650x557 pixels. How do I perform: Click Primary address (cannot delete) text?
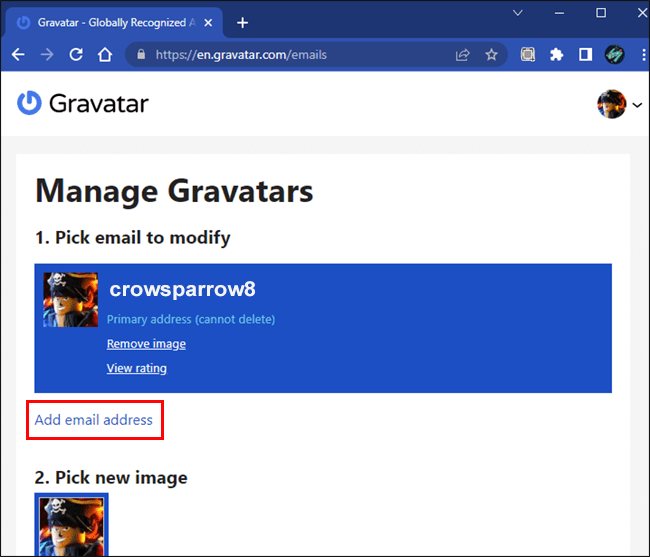[191, 319]
